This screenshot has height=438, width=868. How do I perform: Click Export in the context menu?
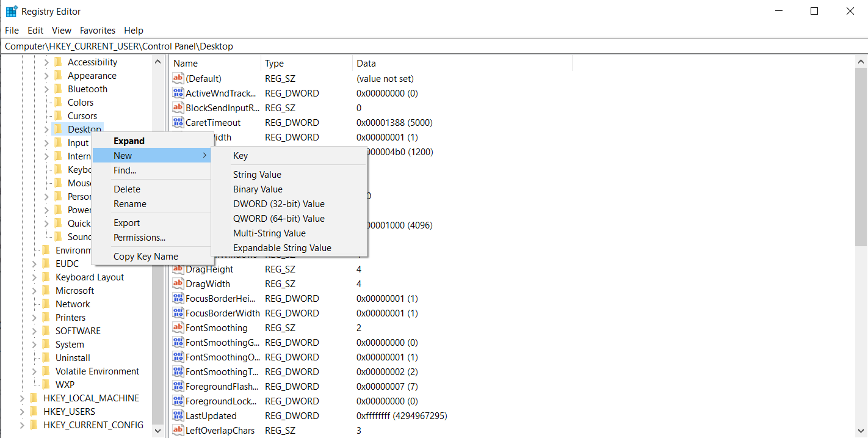151,223
